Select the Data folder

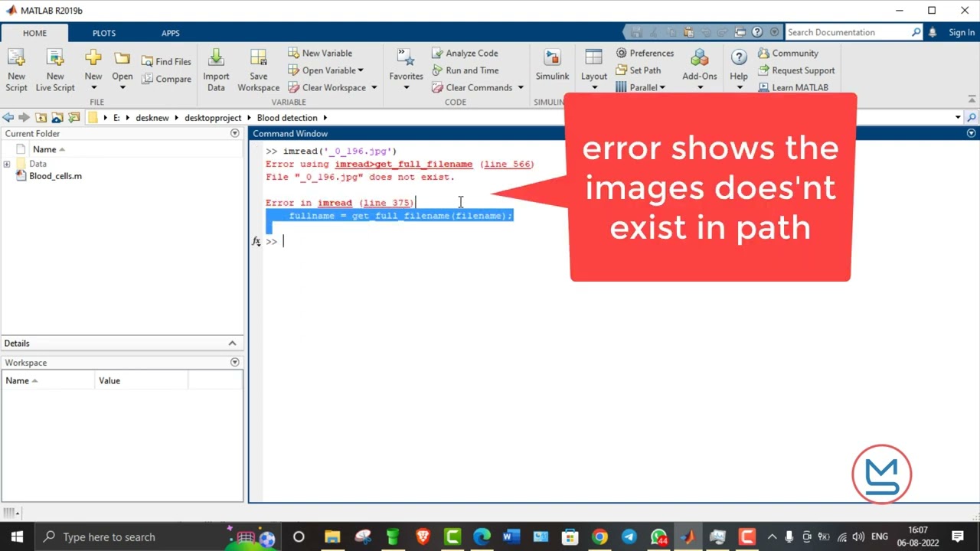(x=38, y=164)
